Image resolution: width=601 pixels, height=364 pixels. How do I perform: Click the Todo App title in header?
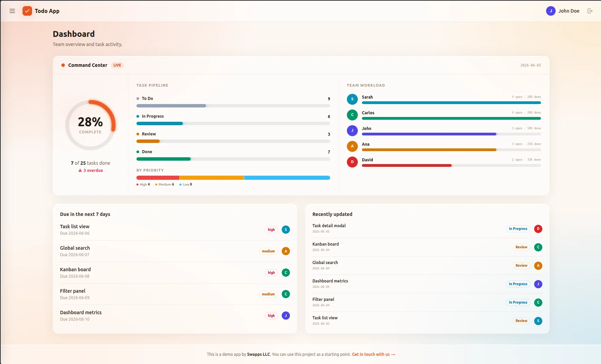[x=47, y=11]
